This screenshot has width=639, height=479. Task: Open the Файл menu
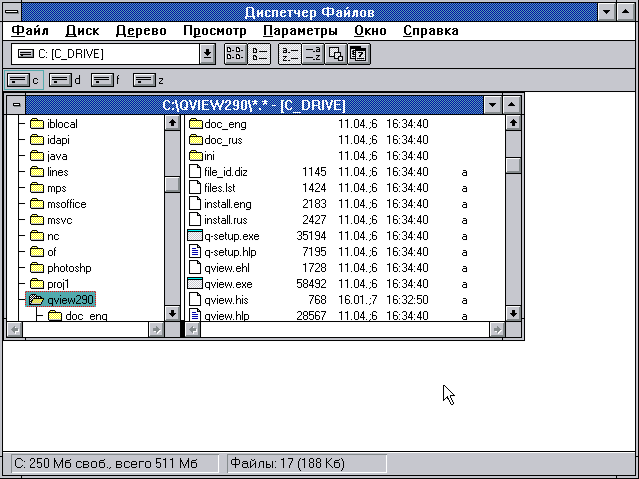[30, 30]
